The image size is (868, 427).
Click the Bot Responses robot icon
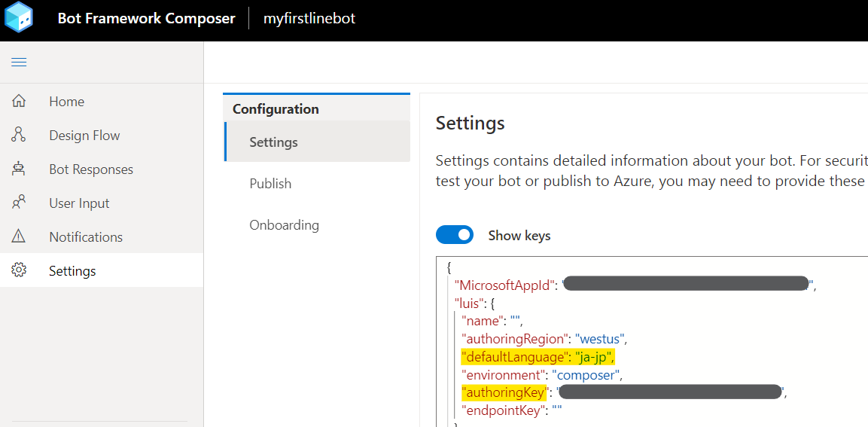click(19, 169)
